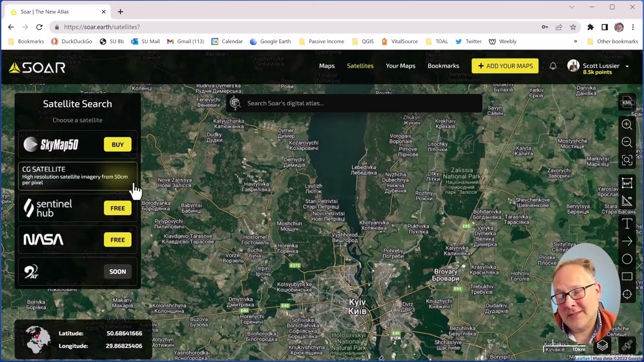Open the Gmail (113) bookmark

(185, 41)
